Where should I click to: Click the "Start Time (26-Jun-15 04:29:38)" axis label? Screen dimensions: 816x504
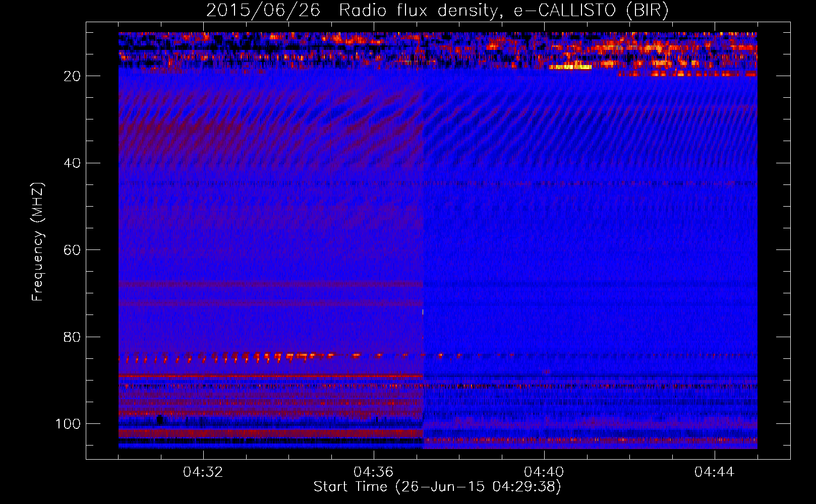point(437,487)
